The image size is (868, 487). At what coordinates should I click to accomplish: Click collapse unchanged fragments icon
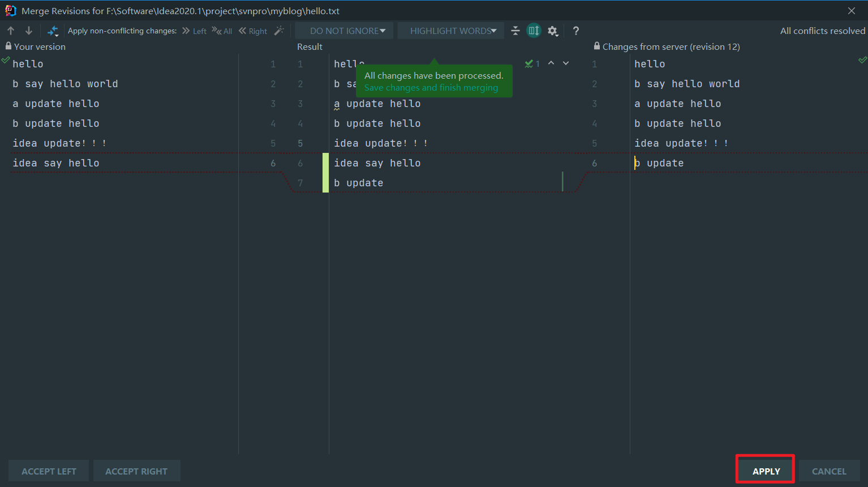515,31
